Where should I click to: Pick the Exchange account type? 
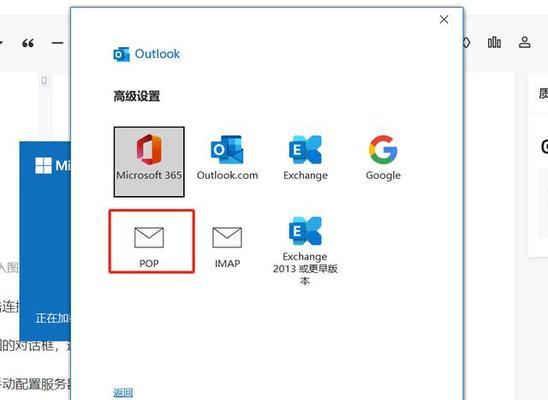pos(305,158)
